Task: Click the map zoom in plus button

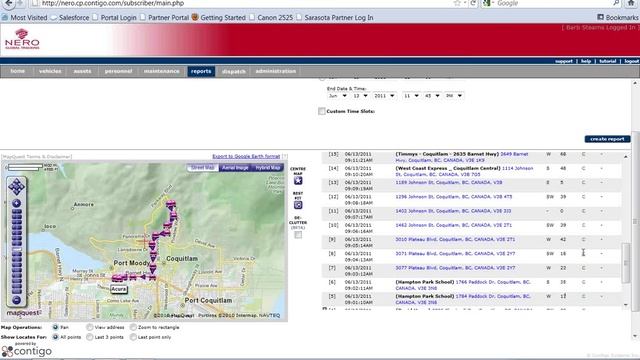Action: (16, 203)
